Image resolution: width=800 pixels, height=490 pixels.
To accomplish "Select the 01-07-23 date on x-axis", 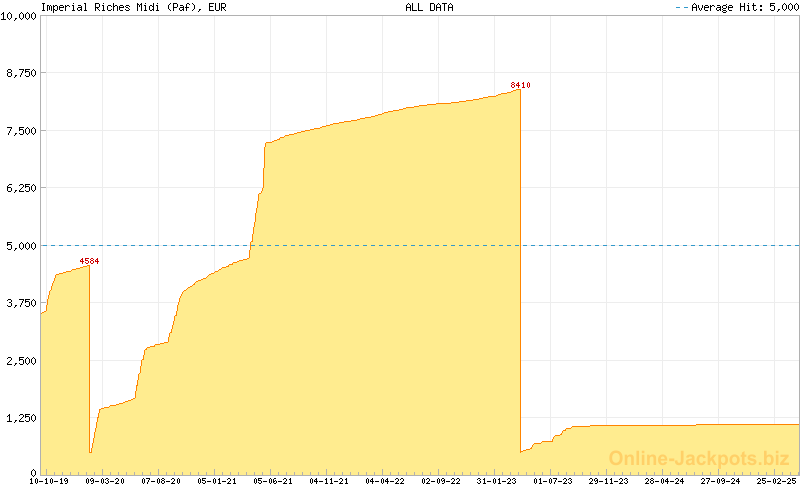I will pyautogui.click(x=553, y=481).
